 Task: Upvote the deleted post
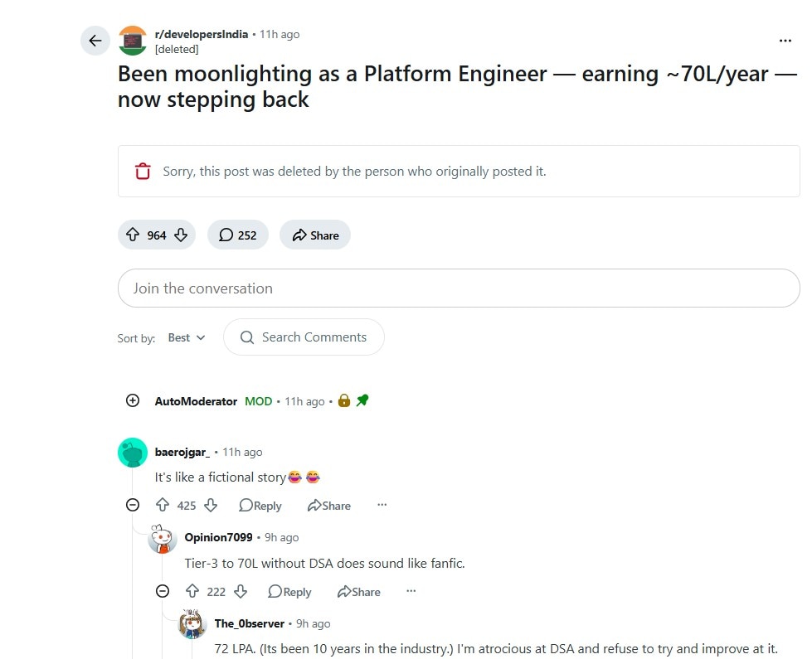(x=133, y=235)
